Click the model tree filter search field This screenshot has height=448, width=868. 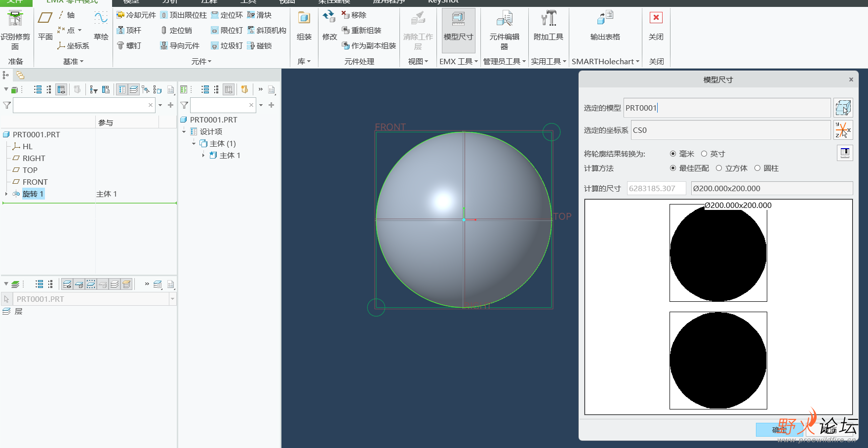[x=84, y=105]
